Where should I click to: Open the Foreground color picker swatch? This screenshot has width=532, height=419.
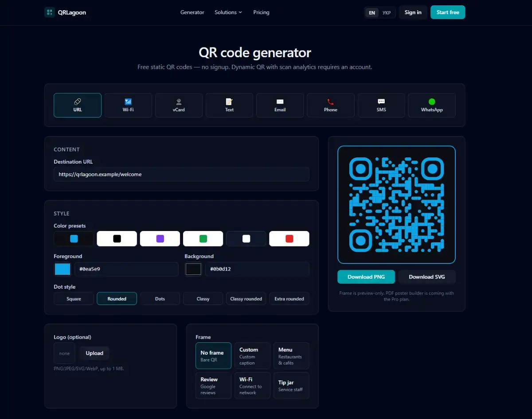click(63, 269)
